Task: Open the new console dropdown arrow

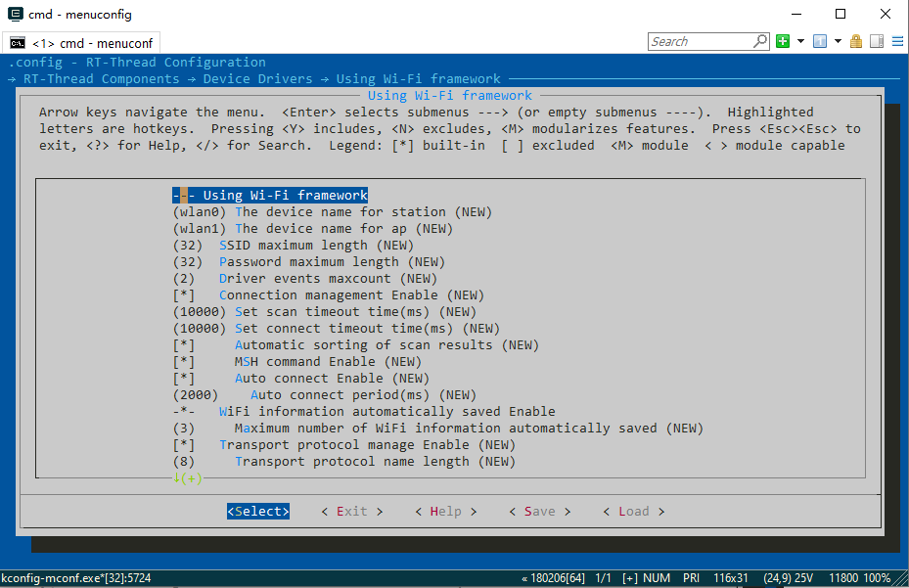Action: [800, 41]
